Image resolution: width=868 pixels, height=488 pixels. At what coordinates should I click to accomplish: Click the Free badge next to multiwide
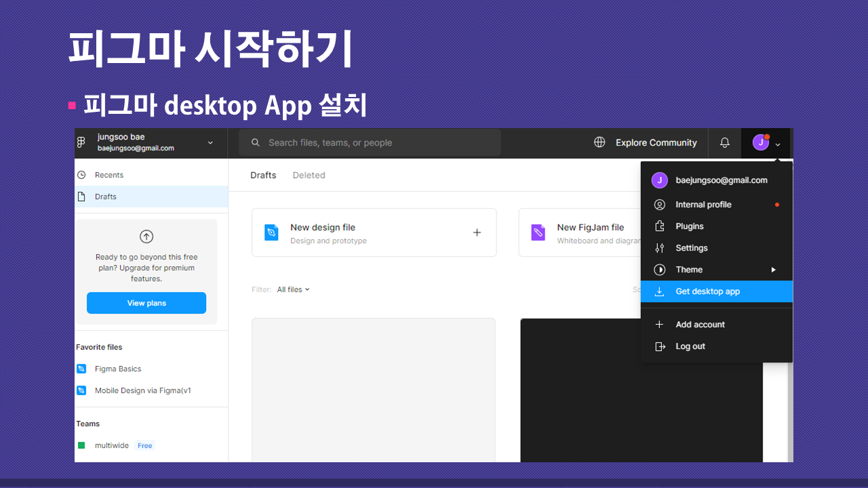[x=144, y=445]
